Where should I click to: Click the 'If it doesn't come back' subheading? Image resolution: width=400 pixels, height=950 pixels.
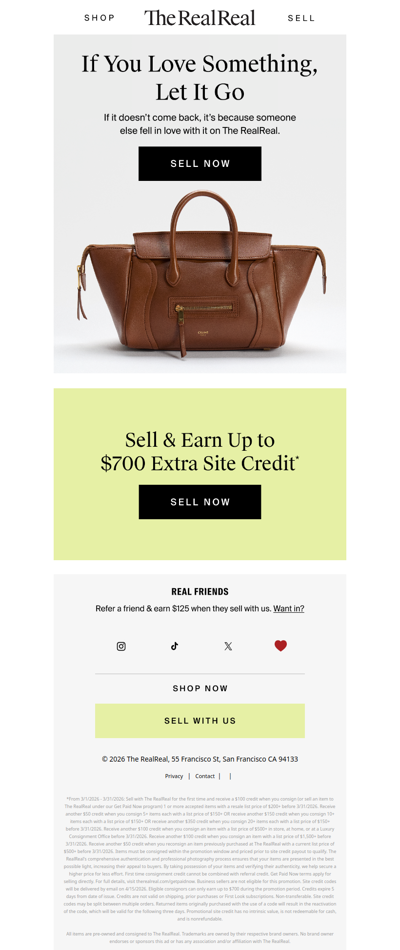200,123
